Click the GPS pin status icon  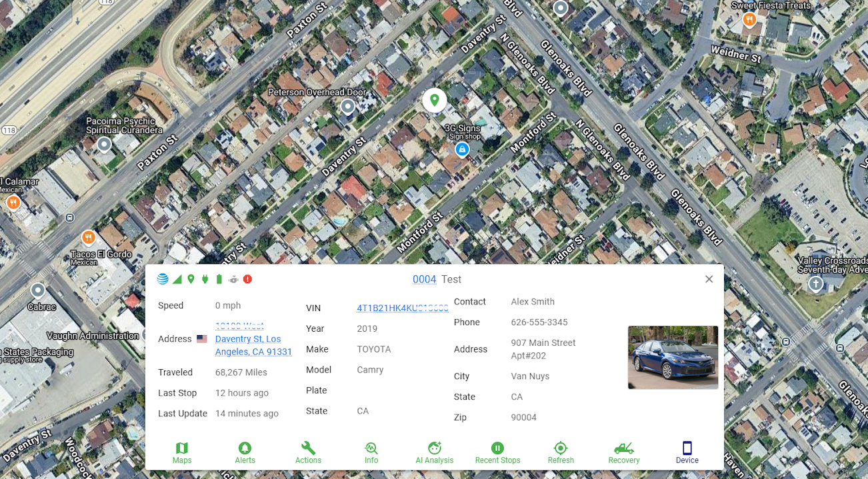coord(191,278)
